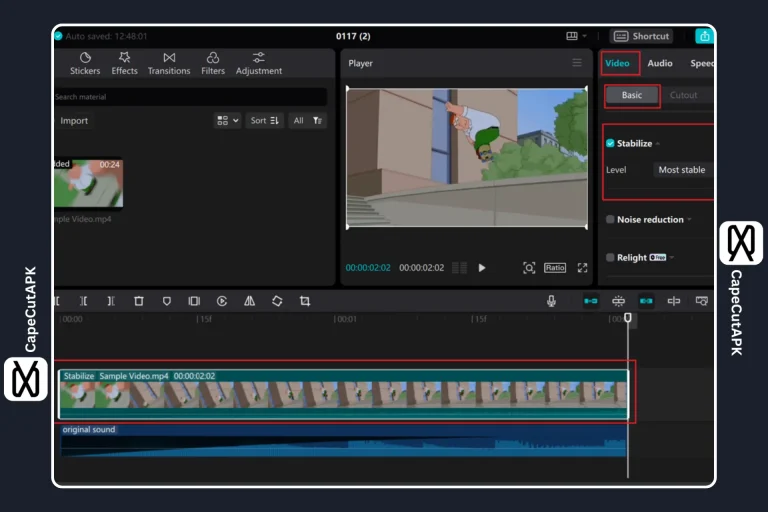Viewport: 768px width, 512px height.
Task: Select the Sample Video.mp4 media thumbnail
Action: coord(89,183)
